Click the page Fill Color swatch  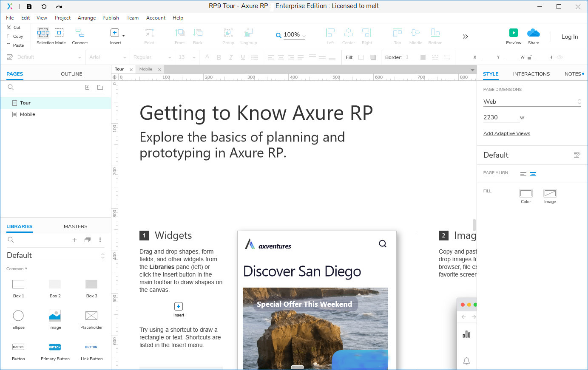(526, 193)
